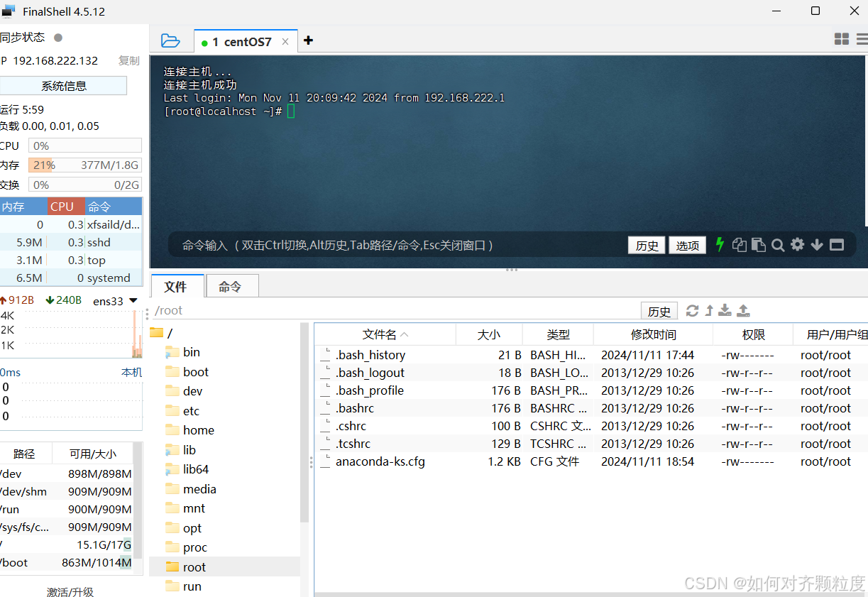Screen dimensions: 868x597
Task: Open terminal search magnifier icon
Action: pos(778,245)
